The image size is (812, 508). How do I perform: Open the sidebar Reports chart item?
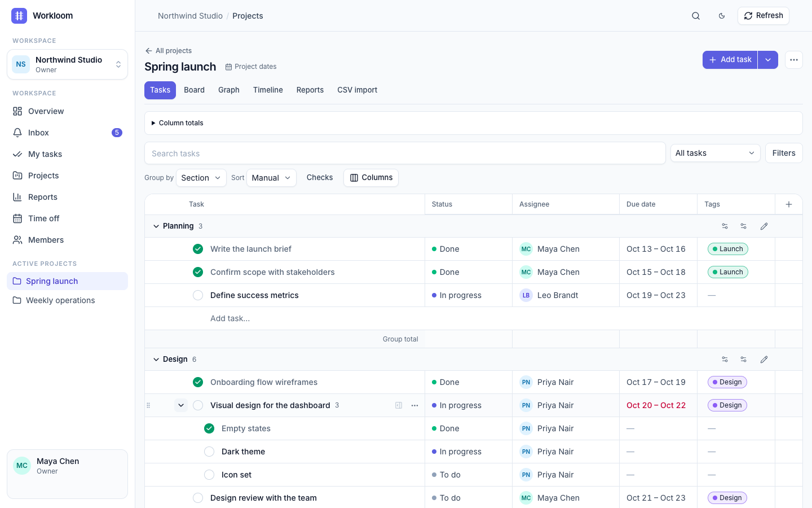[x=68, y=197]
